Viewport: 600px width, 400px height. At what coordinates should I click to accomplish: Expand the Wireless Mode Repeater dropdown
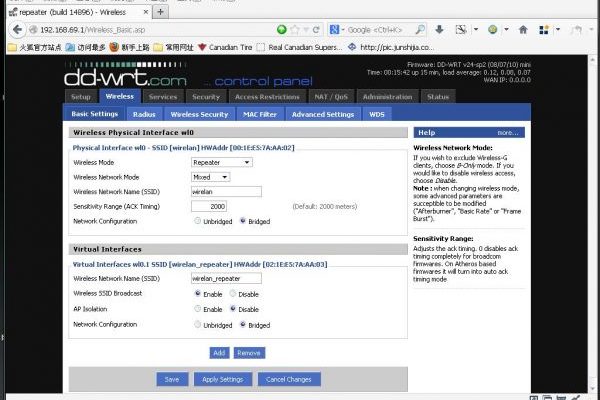click(x=222, y=162)
